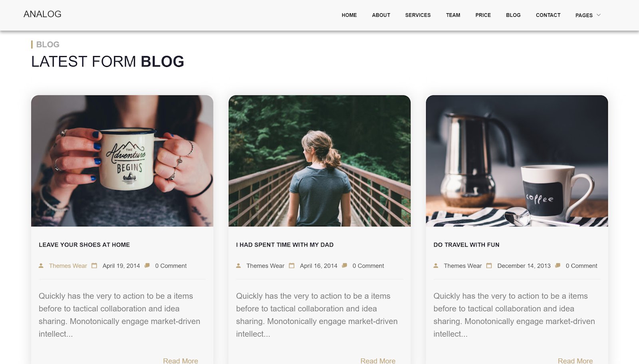Click comment icon in My Dad post
The width and height of the screenshot is (639, 364).
(x=344, y=265)
